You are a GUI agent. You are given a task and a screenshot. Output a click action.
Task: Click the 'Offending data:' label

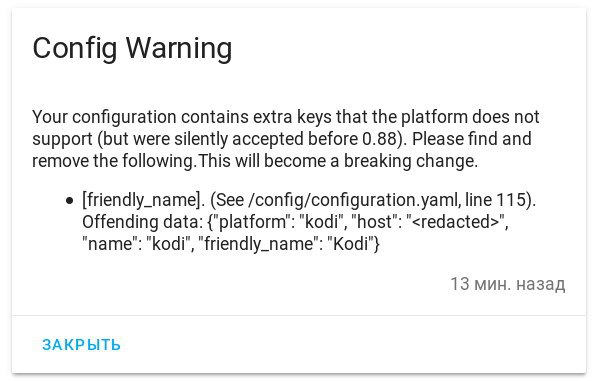(143, 222)
